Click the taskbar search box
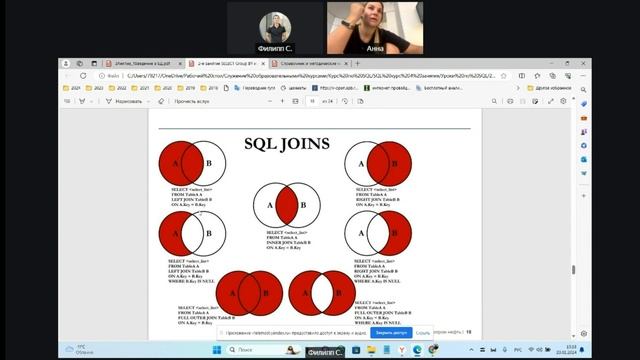 pos(263,350)
